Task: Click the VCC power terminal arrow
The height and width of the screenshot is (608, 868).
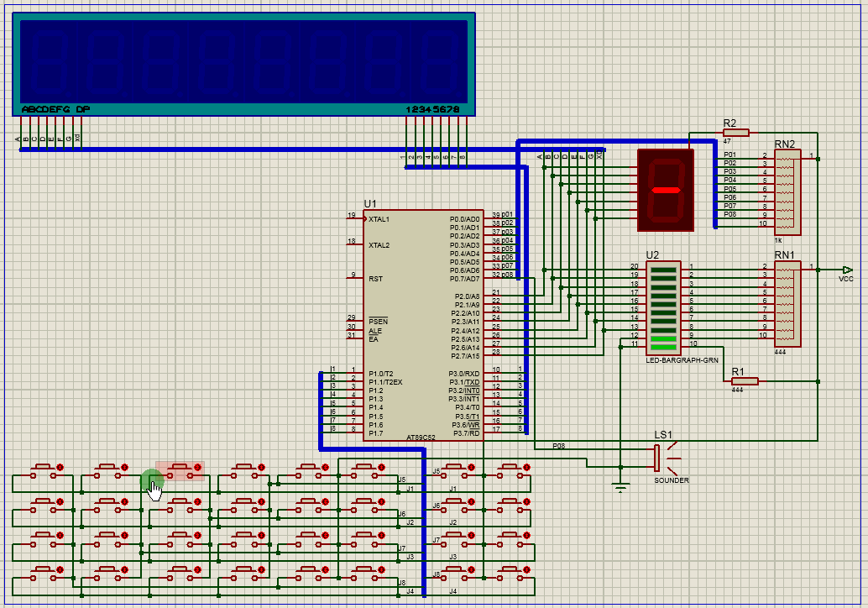Action: coord(847,270)
